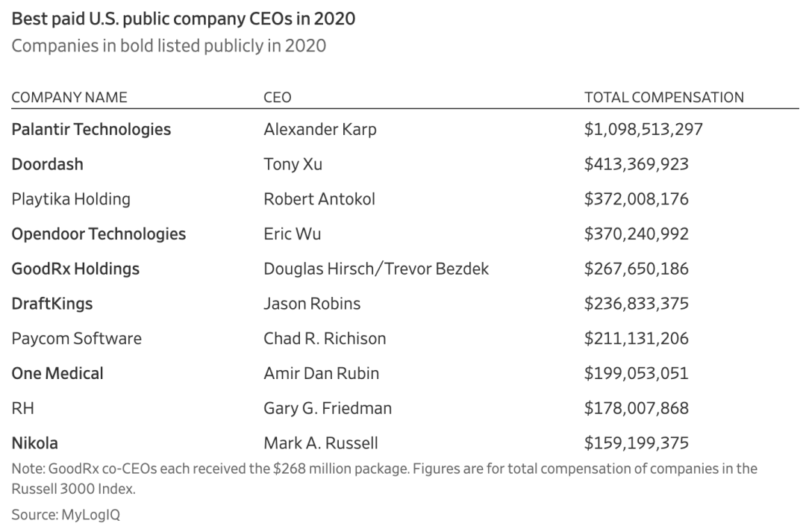Click Douglas Hirsch/Trevor Bezdek CEO cell
The width and height of the screenshot is (806, 532).
[x=376, y=269]
